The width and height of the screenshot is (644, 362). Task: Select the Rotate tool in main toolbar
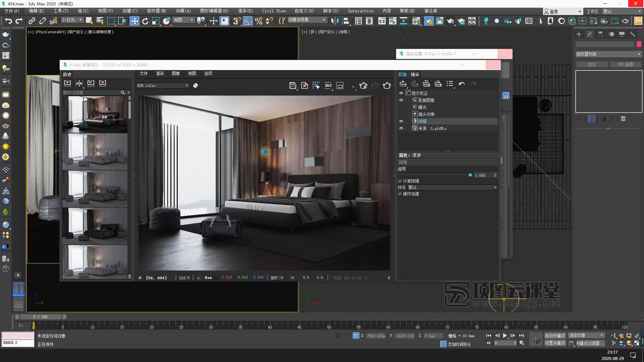click(x=145, y=21)
